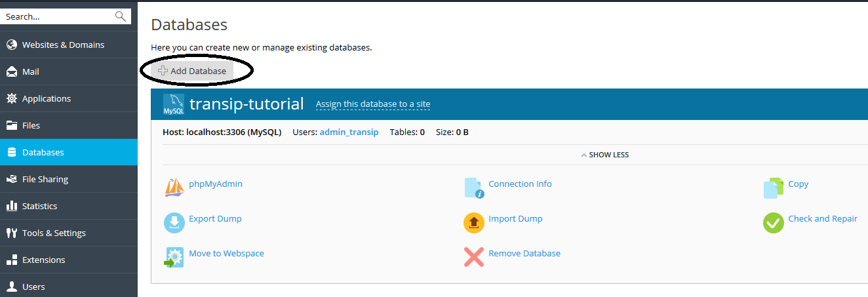Screen dimensions: 868x297
Task: Select Files in the sidebar menu
Action: pyautogui.click(x=69, y=125)
